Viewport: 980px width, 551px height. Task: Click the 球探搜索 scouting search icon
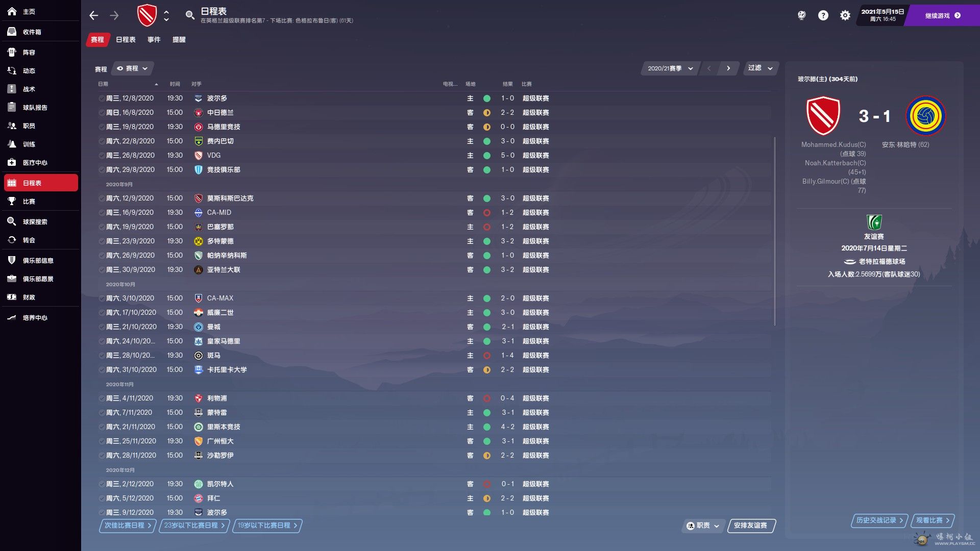[12, 221]
